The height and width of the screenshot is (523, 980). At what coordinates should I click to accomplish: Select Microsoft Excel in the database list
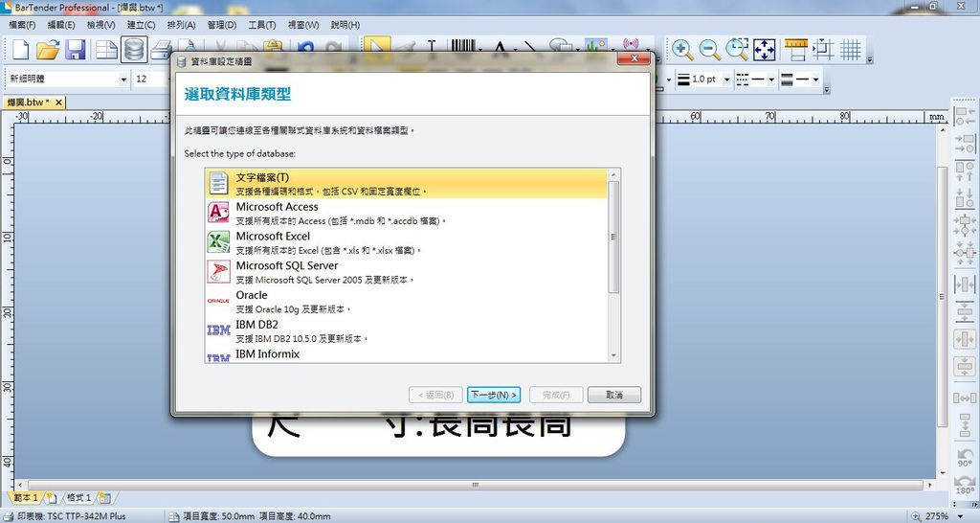pos(406,242)
